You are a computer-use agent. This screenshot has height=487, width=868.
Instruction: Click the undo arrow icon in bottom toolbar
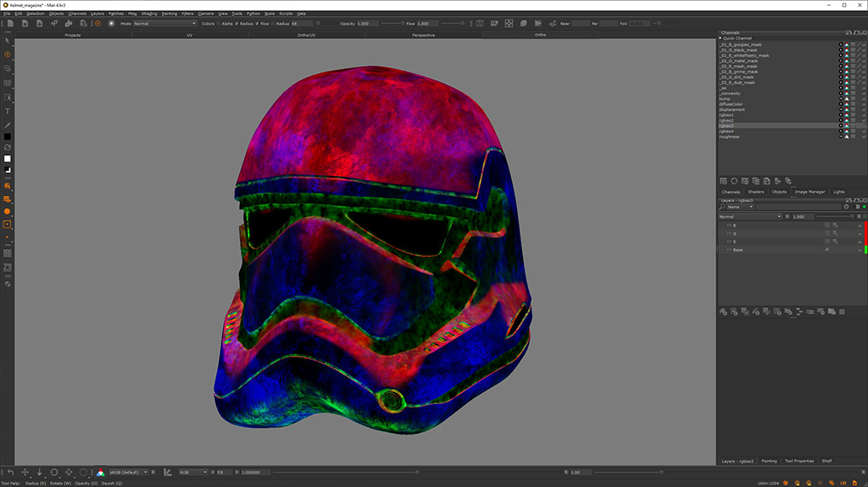[10, 472]
